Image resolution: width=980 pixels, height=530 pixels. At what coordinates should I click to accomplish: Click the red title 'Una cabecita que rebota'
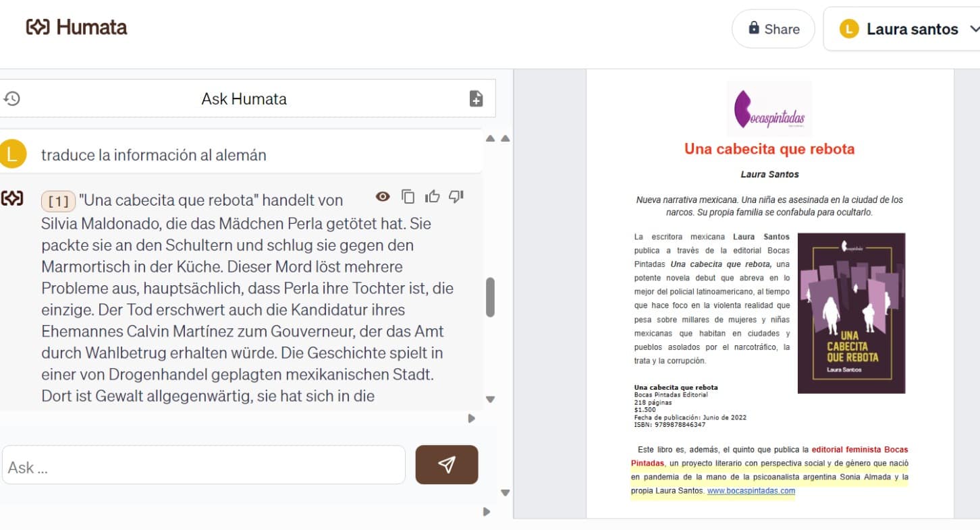769,148
